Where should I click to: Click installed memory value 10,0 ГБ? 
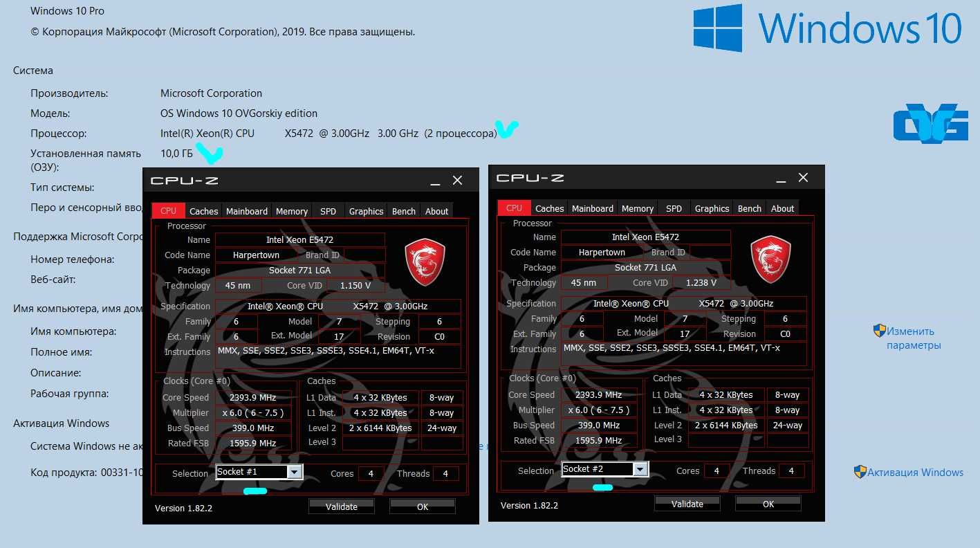tap(176, 153)
